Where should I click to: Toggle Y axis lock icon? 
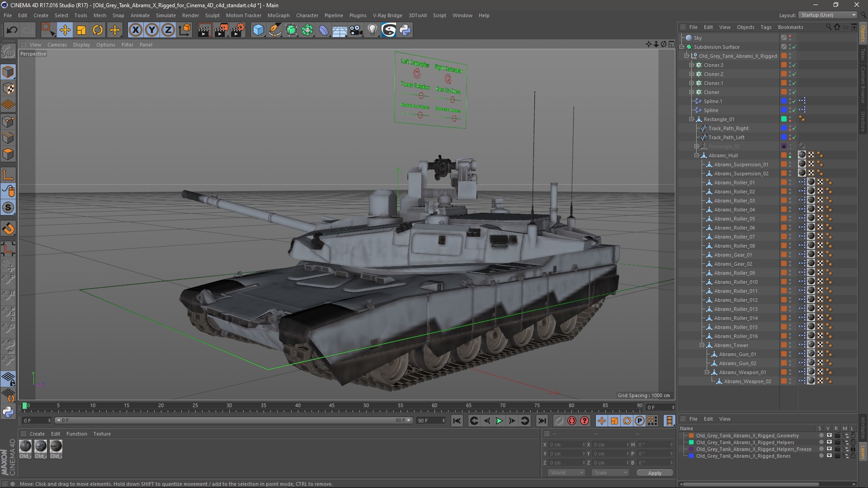tap(152, 30)
